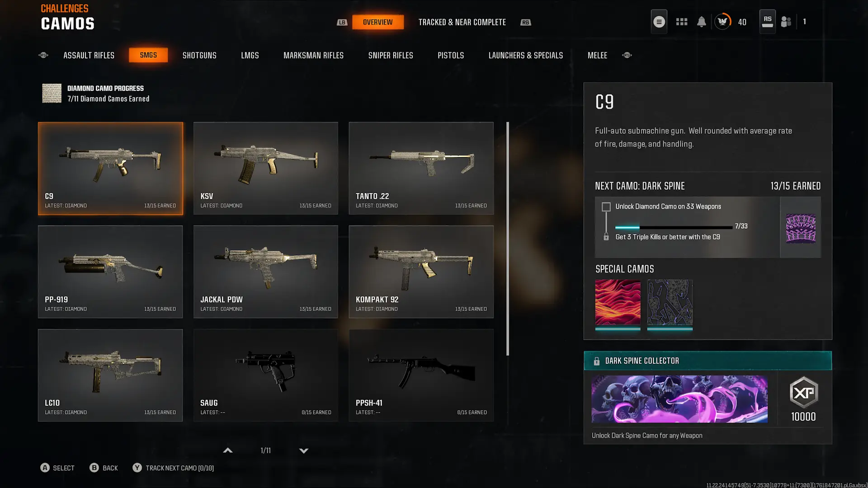Click the RB bumper icon
868x488 pixels.
coord(525,22)
